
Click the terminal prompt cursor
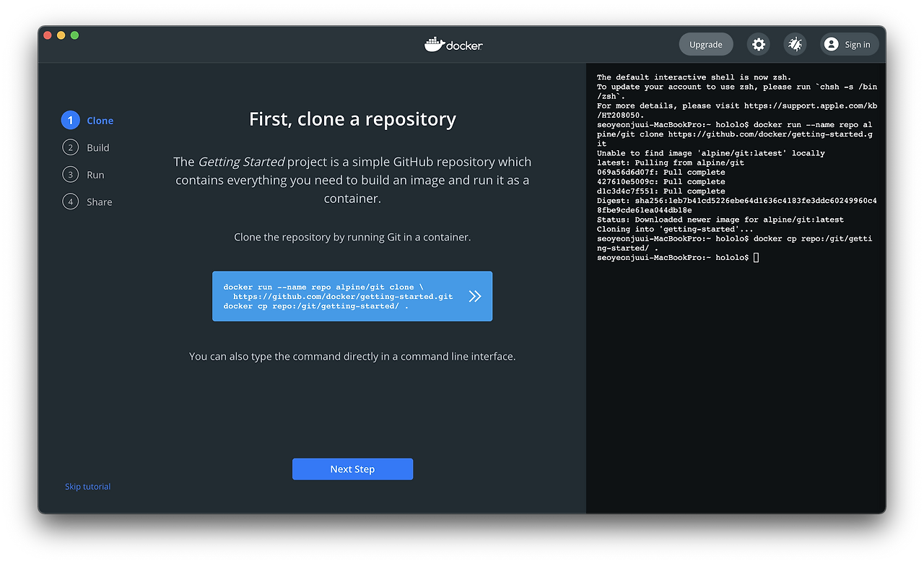point(756,258)
